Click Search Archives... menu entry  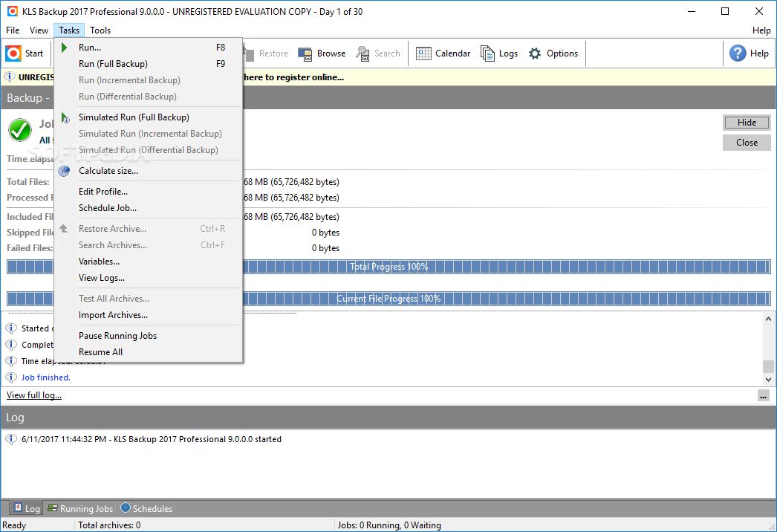(x=148, y=245)
